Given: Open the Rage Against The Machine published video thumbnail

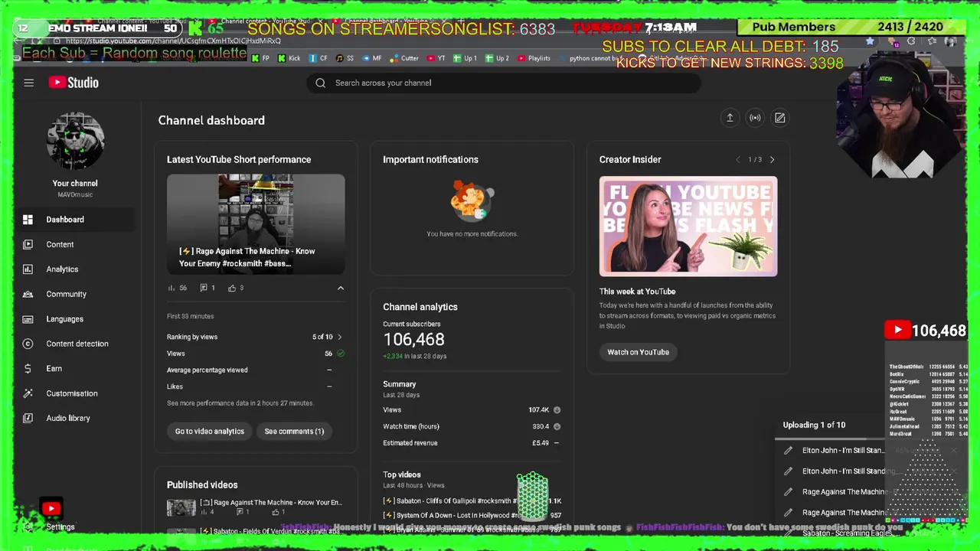Looking at the screenshot, I should pyautogui.click(x=181, y=507).
